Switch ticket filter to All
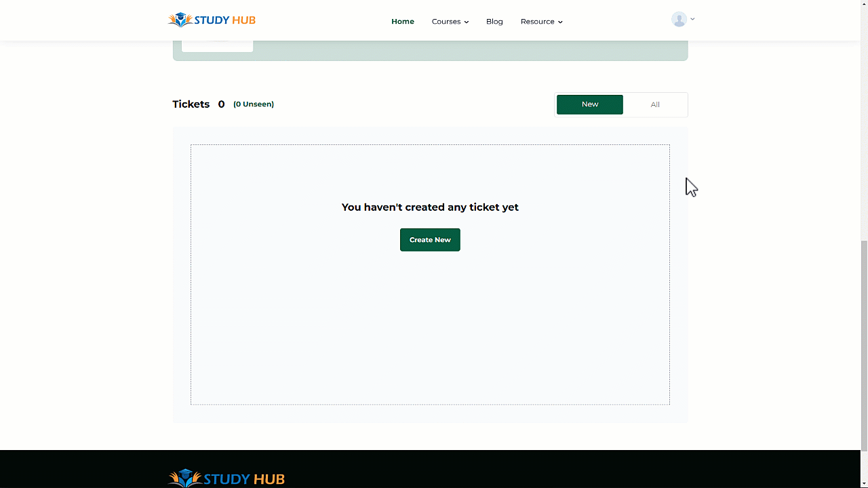868x488 pixels. pyautogui.click(x=654, y=104)
